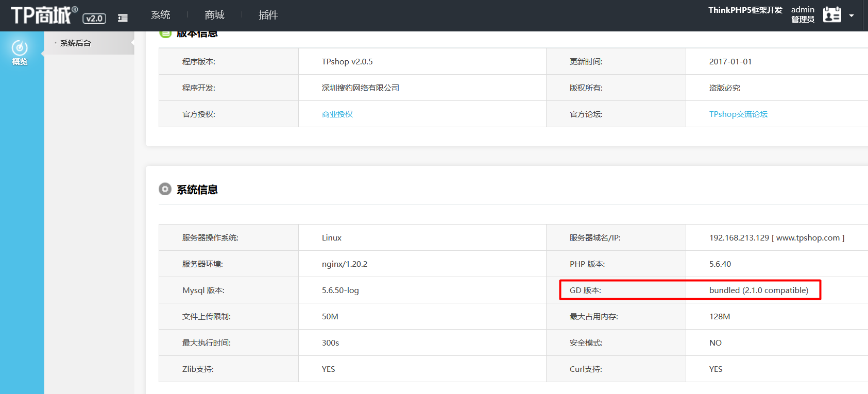868x394 pixels.
Task: Select 系统后台 in the side panel
Action: click(x=76, y=43)
